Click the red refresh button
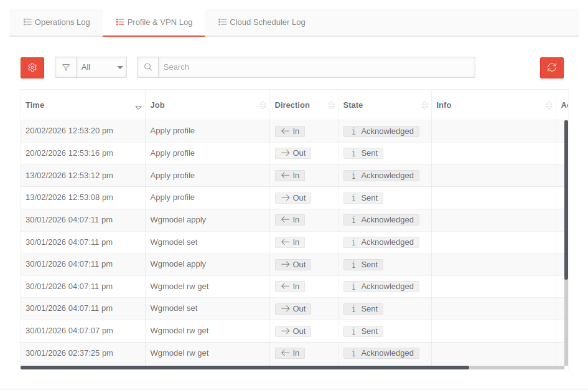This screenshot has height=390, width=588. click(551, 67)
